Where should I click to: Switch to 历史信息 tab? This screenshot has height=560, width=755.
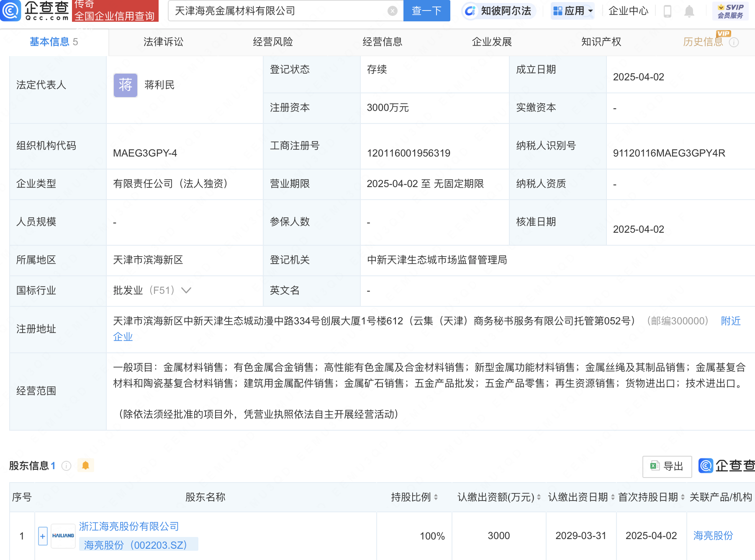click(703, 42)
